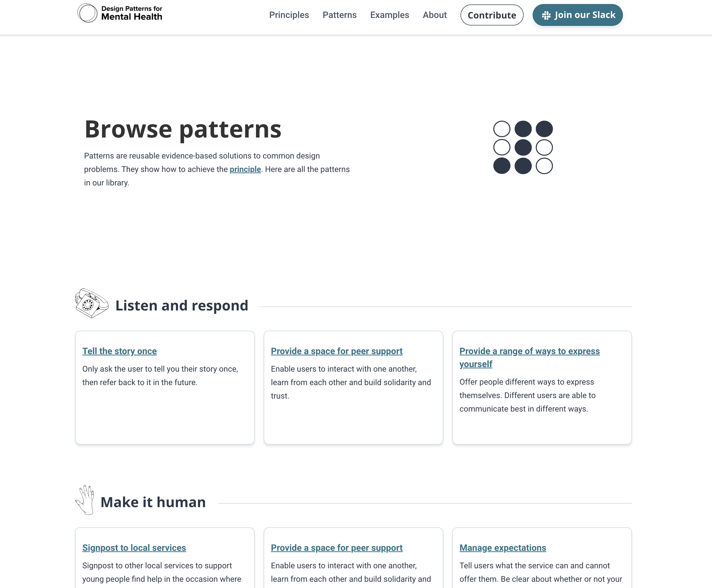This screenshot has width=712, height=588.
Task: Open the Principles navigation menu item
Action: (x=289, y=15)
